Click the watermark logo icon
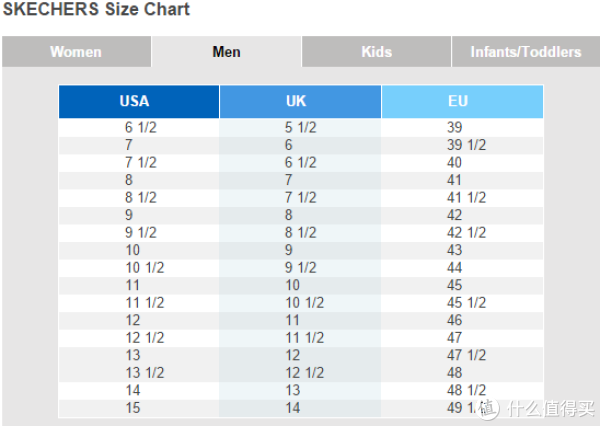This screenshot has height=426, width=600. (489, 408)
